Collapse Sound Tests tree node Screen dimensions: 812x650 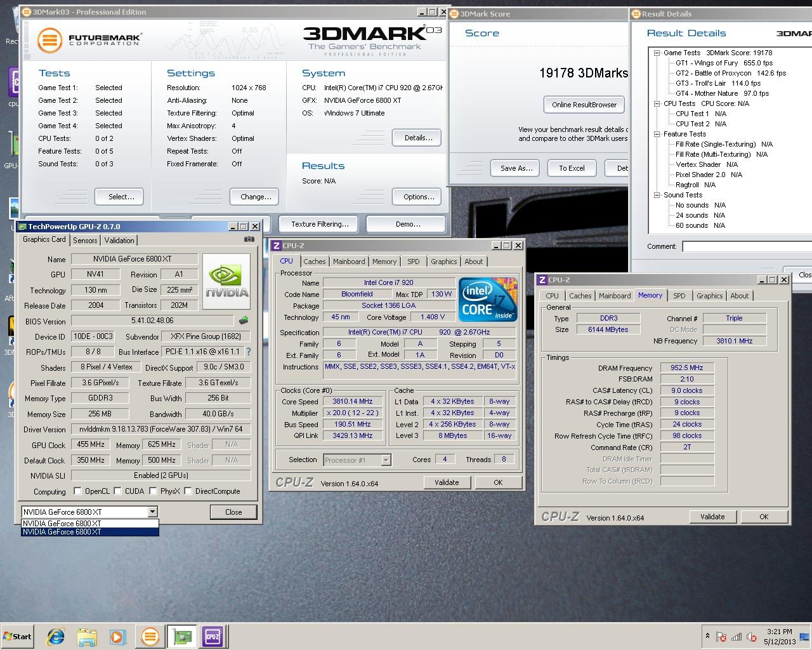click(x=657, y=195)
